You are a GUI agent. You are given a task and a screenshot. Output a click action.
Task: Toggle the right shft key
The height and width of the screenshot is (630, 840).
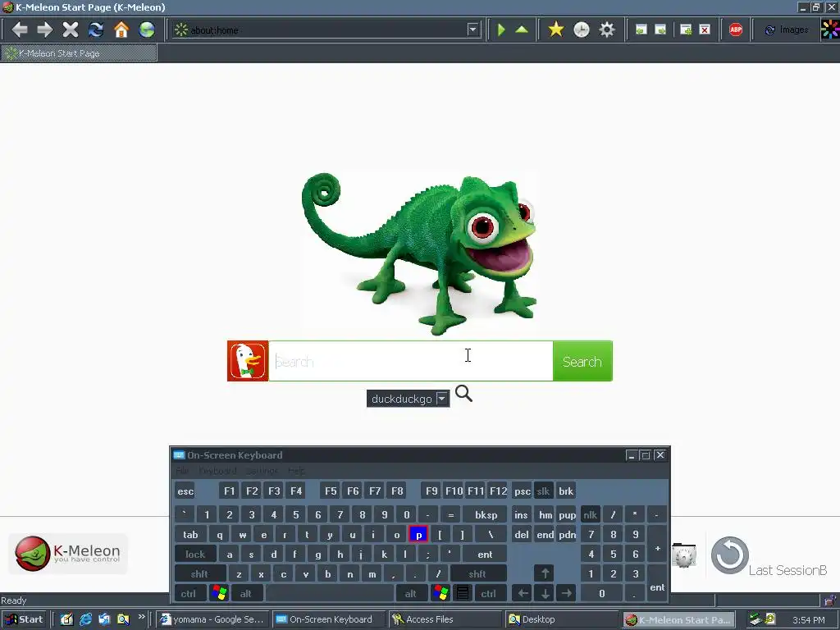(x=478, y=573)
